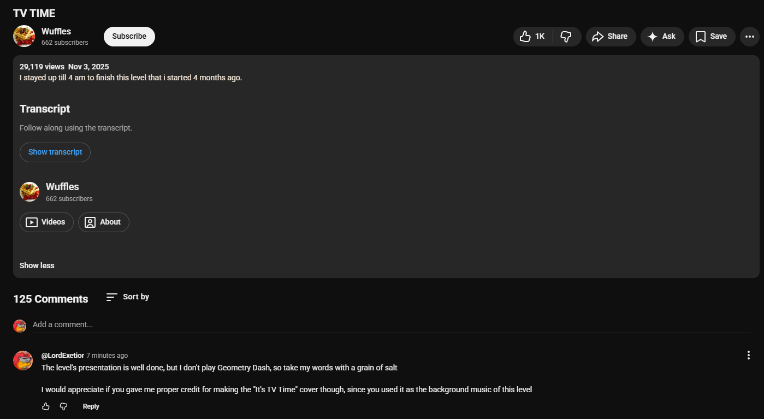Open the Sort by comments menu
The height and width of the screenshot is (419, 764).
(128, 297)
